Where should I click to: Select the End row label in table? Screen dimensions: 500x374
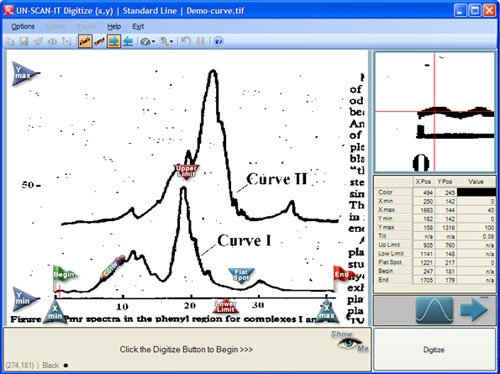tap(383, 280)
